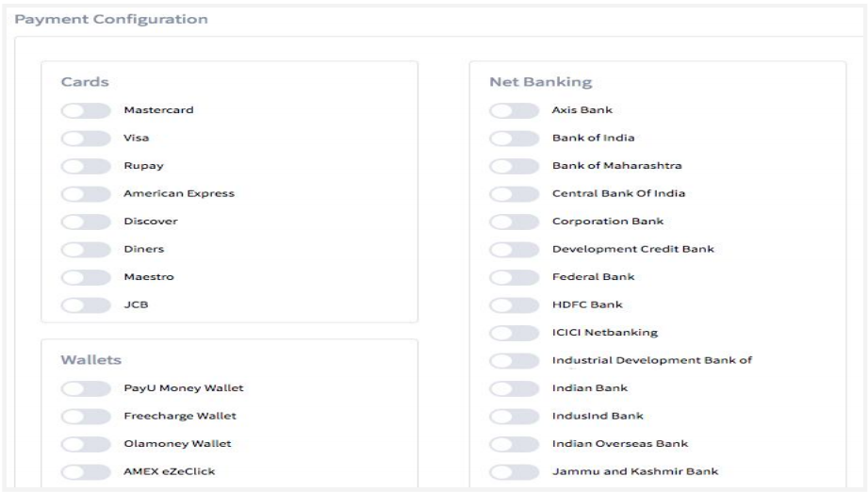Enable AMEX eZeClick toggle
The height and width of the screenshot is (493, 868).
(x=86, y=472)
